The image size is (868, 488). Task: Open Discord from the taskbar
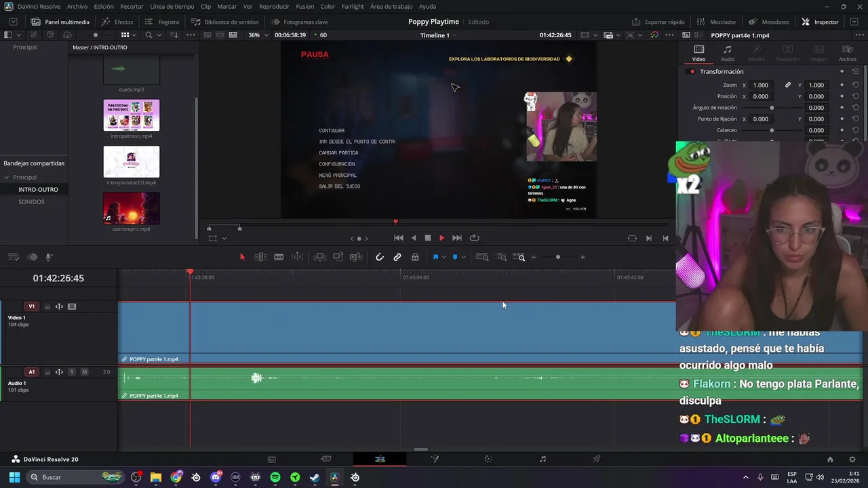point(216,477)
